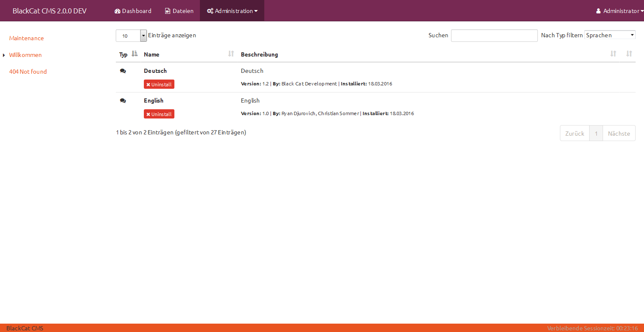Click the BlackCat CMS 2.0.0 DEV brand title
The width and height of the screenshot is (644, 332).
(49, 11)
